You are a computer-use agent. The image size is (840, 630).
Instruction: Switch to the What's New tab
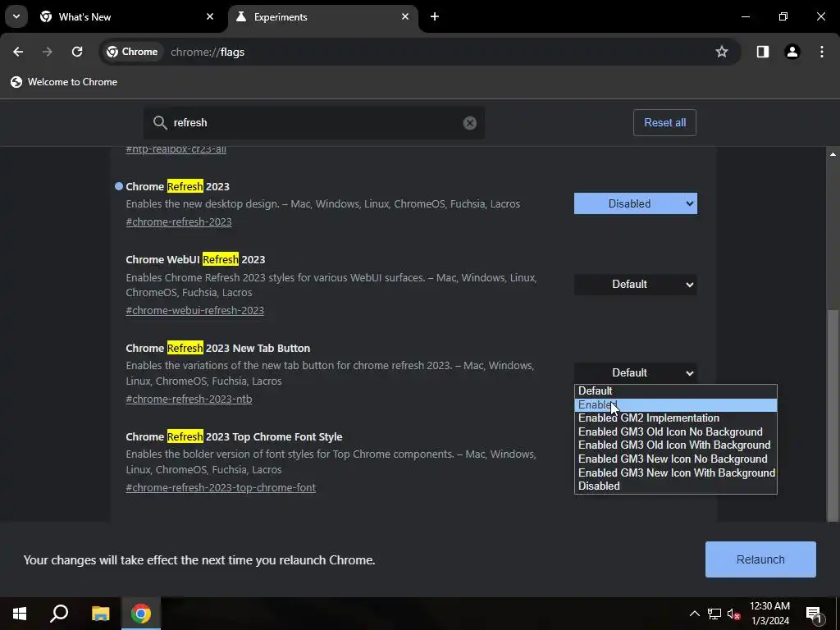[x=127, y=16]
